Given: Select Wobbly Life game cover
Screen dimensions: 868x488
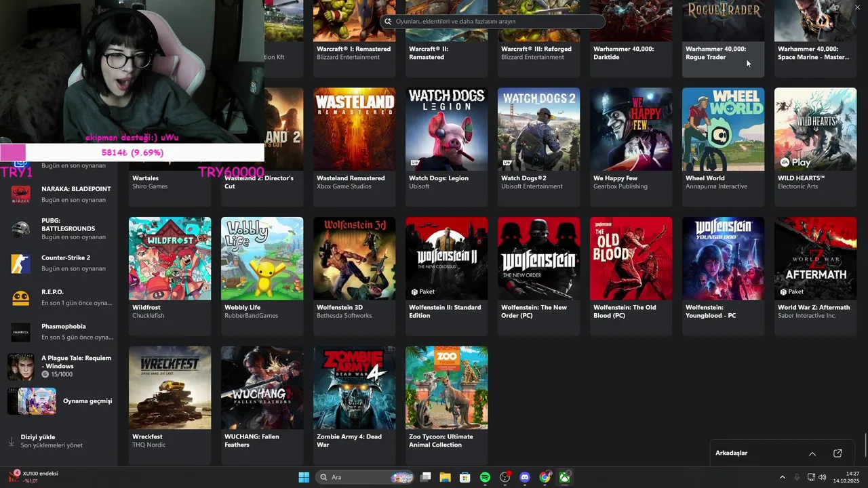Looking at the screenshot, I should tap(262, 258).
